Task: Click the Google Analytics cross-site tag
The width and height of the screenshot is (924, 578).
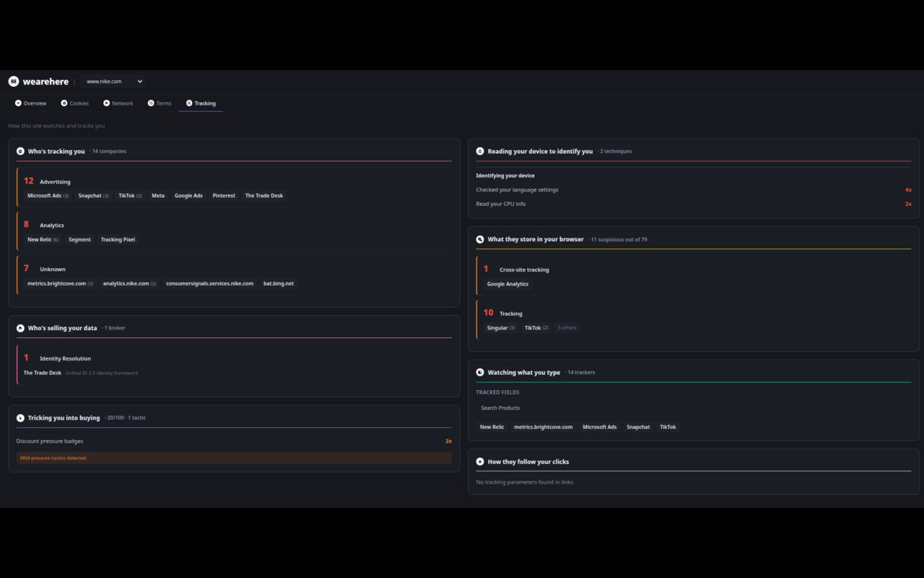Action: [x=507, y=284]
